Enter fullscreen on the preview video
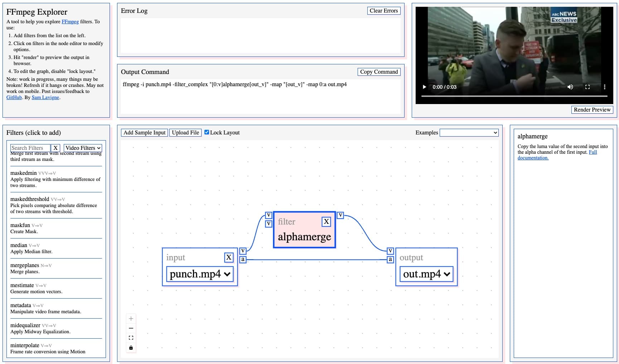Viewport: 619px width, 364px height. click(587, 87)
